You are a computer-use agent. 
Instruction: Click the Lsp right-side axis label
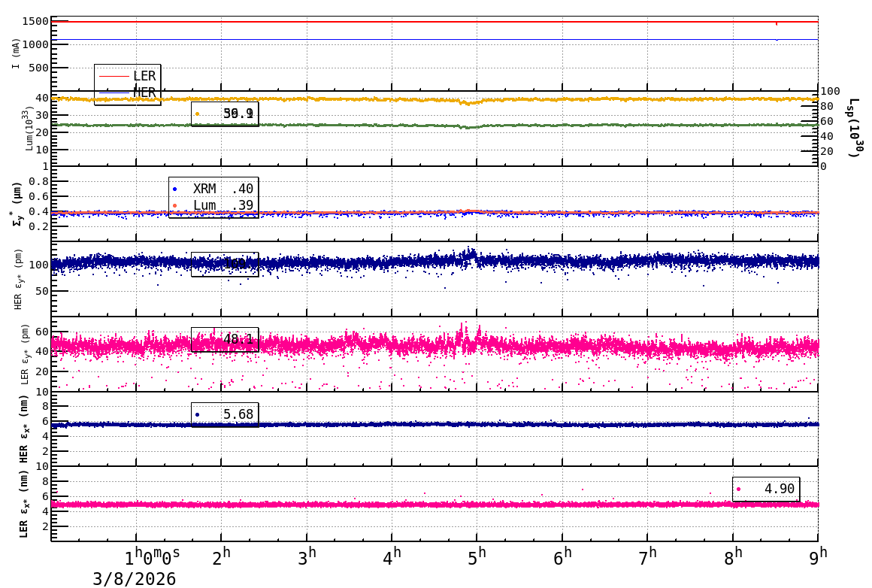[x=855, y=128]
